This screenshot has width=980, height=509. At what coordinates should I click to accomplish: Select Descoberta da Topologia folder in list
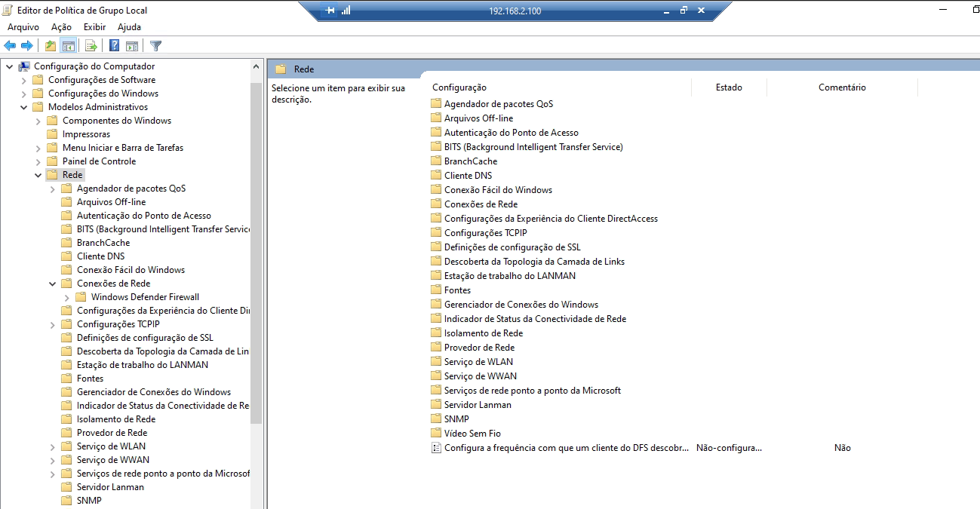(527, 262)
